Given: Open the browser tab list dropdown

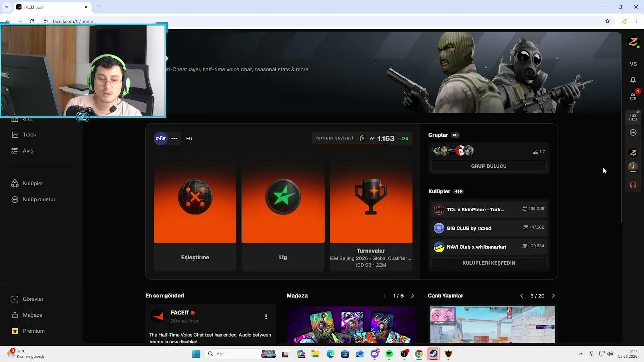Looking at the screenshot, I should click(7, 7).
